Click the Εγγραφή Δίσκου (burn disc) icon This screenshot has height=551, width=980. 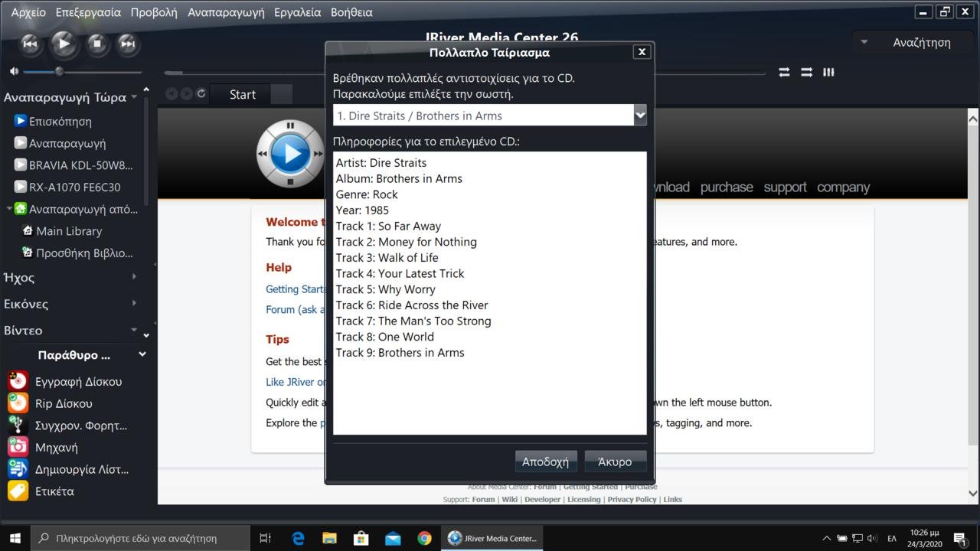coord(18,381)
